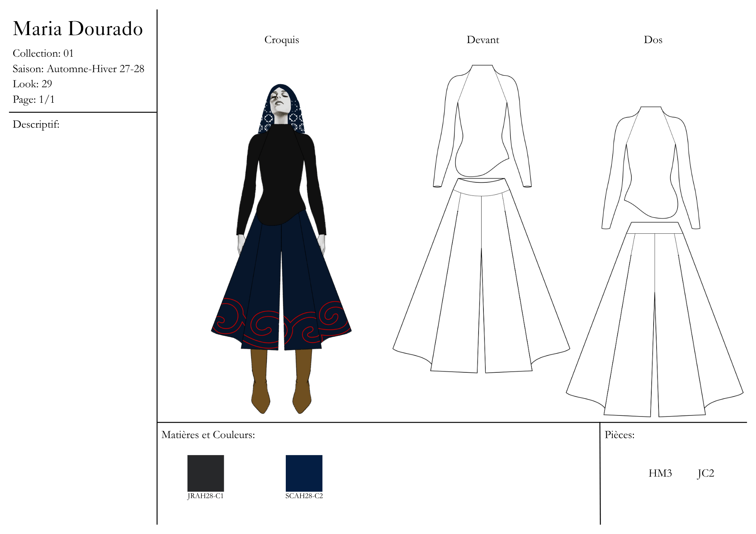Viewport: 756px width, 534px height.
Task: Select 'Saison: Automne-Hiver 27-28' text
Action: [79, 69]
